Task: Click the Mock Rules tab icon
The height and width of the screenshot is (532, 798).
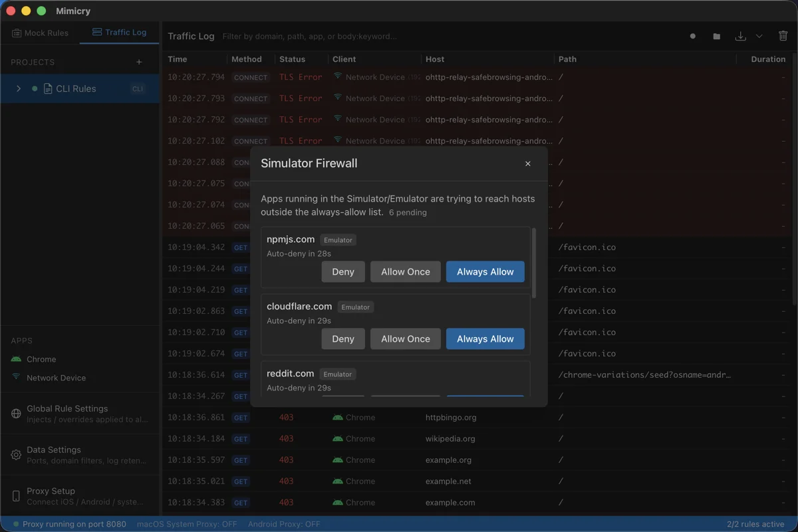Action: [17, 33]
